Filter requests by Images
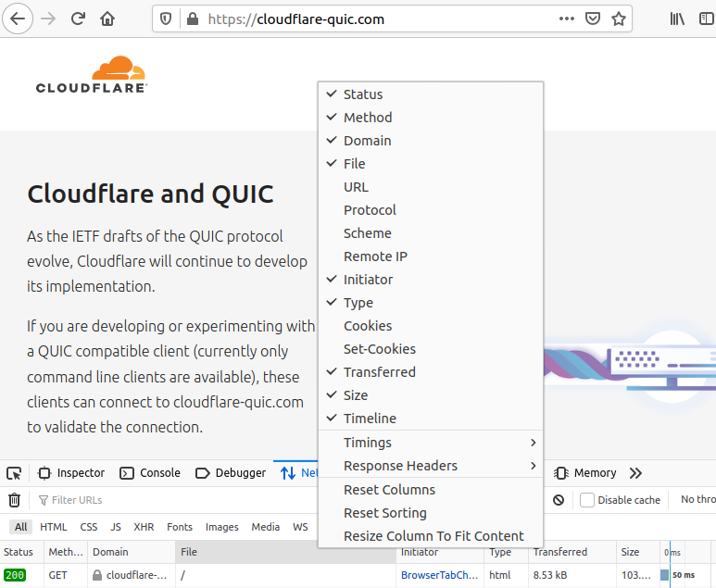 [x=222, y=527]
